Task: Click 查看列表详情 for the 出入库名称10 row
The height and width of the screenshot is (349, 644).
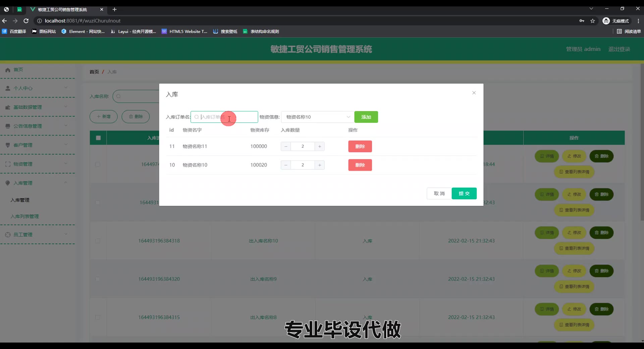Action: point(574,248)
